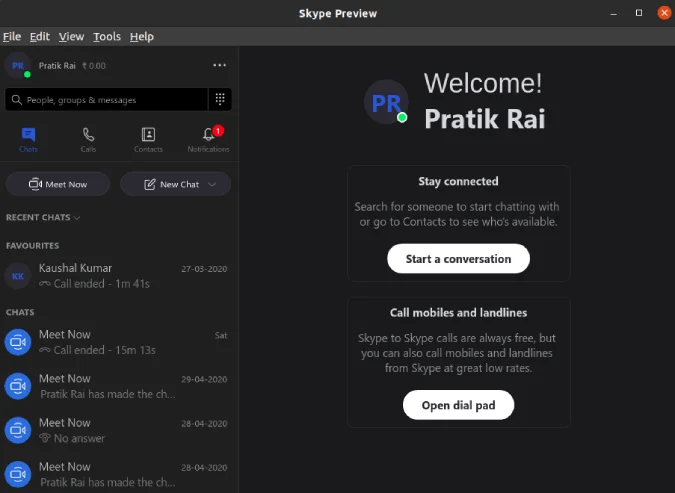Open Kaushal Kumar favourite chat
The image size is (675, 493).
point(116,276)
